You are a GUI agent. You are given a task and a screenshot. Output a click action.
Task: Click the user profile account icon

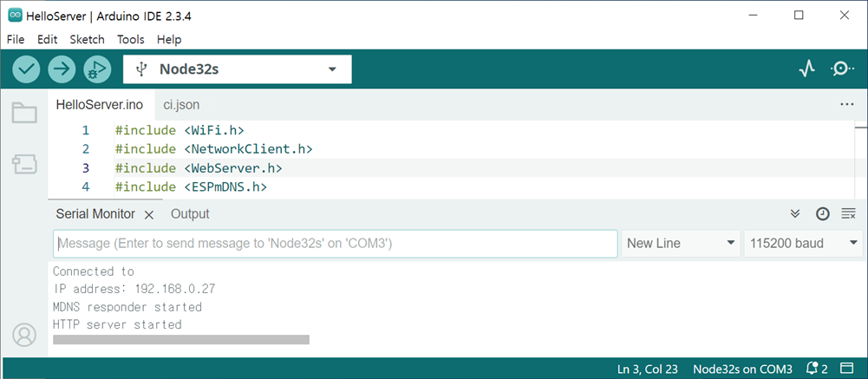click(24, 335)
